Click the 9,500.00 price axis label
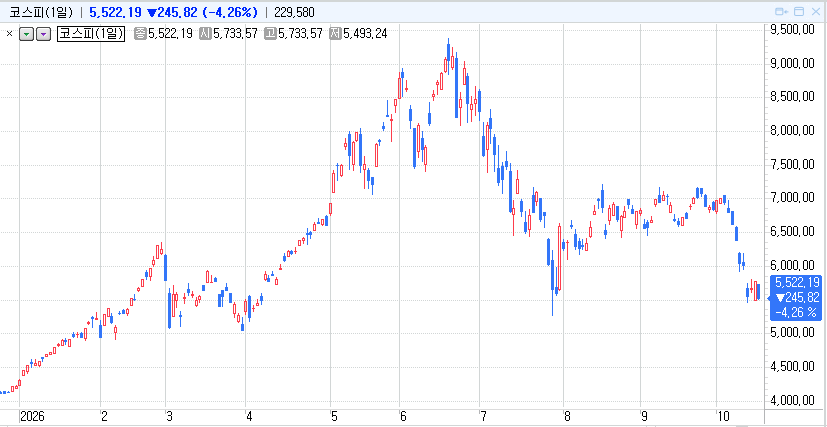 [793, 31]
